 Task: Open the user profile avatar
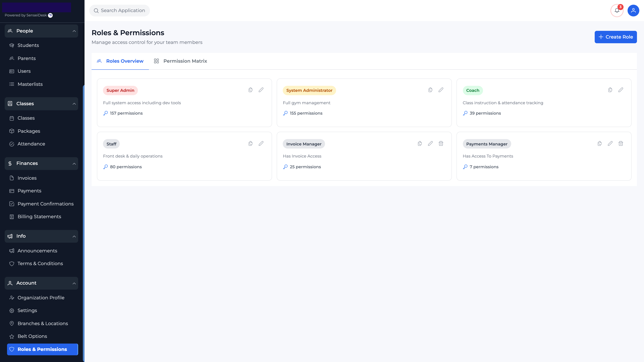coord(633,11)
